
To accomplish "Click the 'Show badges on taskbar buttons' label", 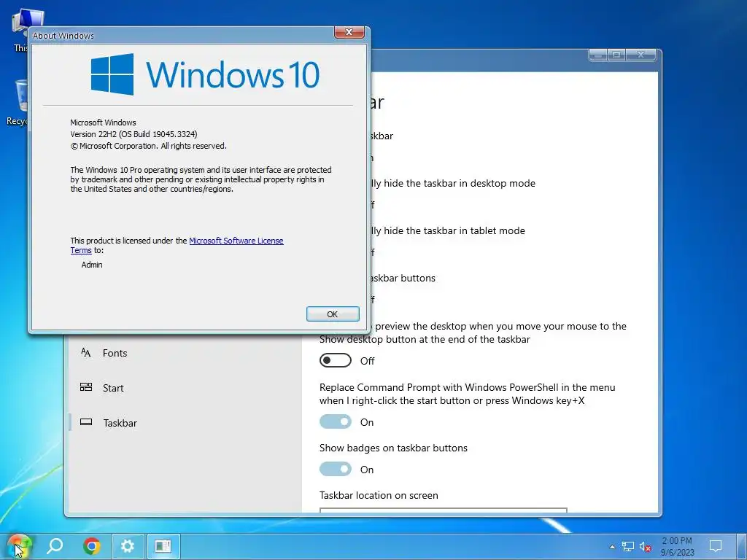I will (x=393, y=448).
